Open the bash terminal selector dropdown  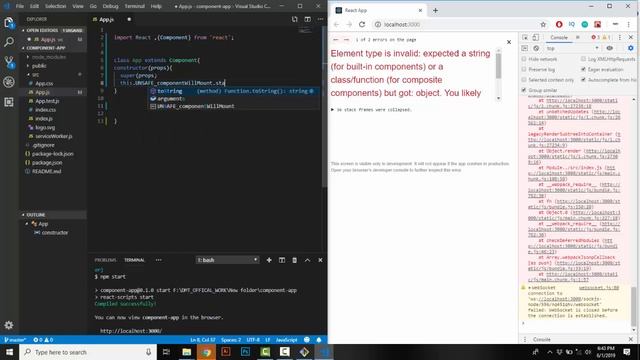pos(227,260)
